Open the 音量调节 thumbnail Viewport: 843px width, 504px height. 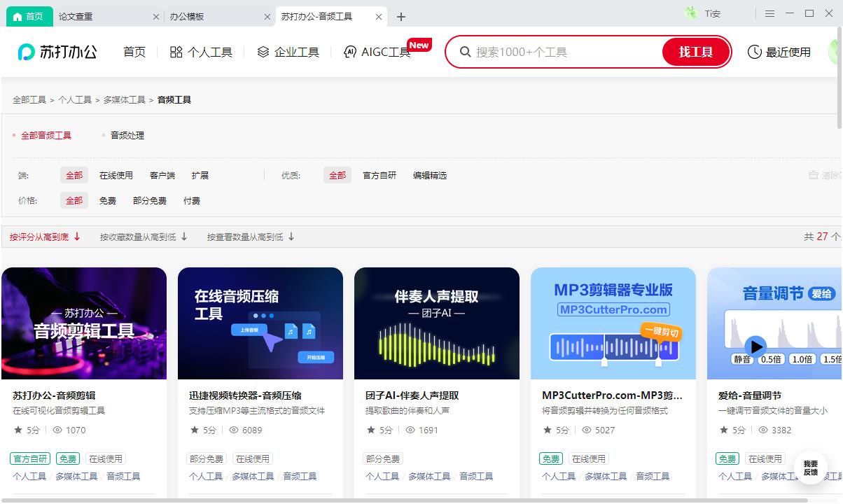(x=774, y=323)
